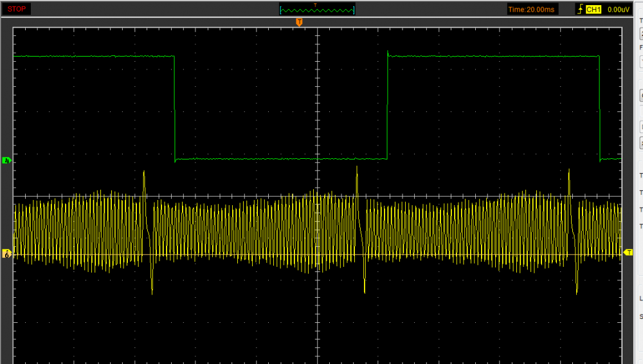Click the Time:20.00ms timebase readout
Screen dimensions: 643x364
tap(531, 10)
